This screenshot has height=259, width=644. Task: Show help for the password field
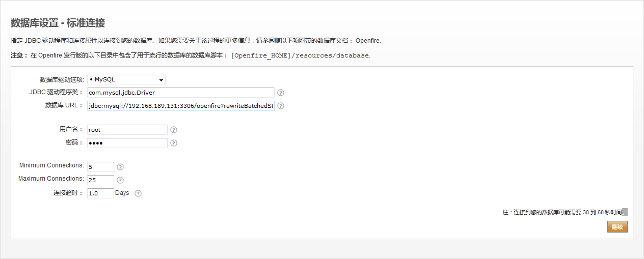point(174,143)
